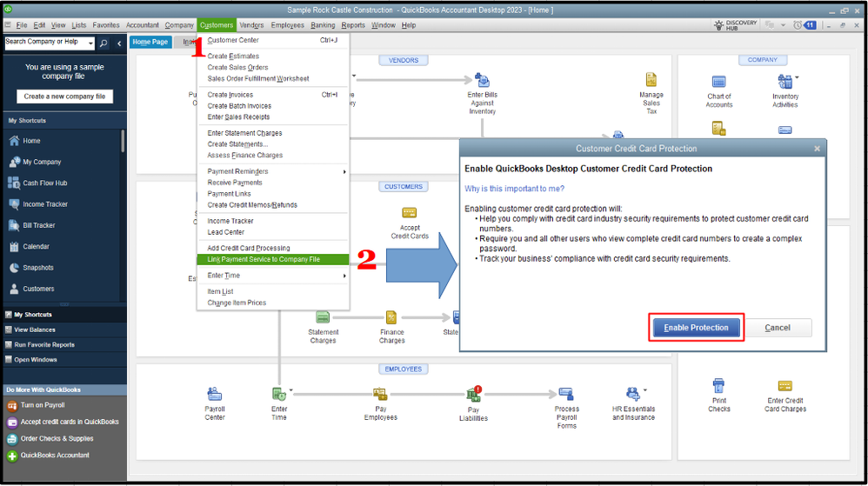Select Link Payment Service to Company File
868x486 pixels.
click(273, 259)
